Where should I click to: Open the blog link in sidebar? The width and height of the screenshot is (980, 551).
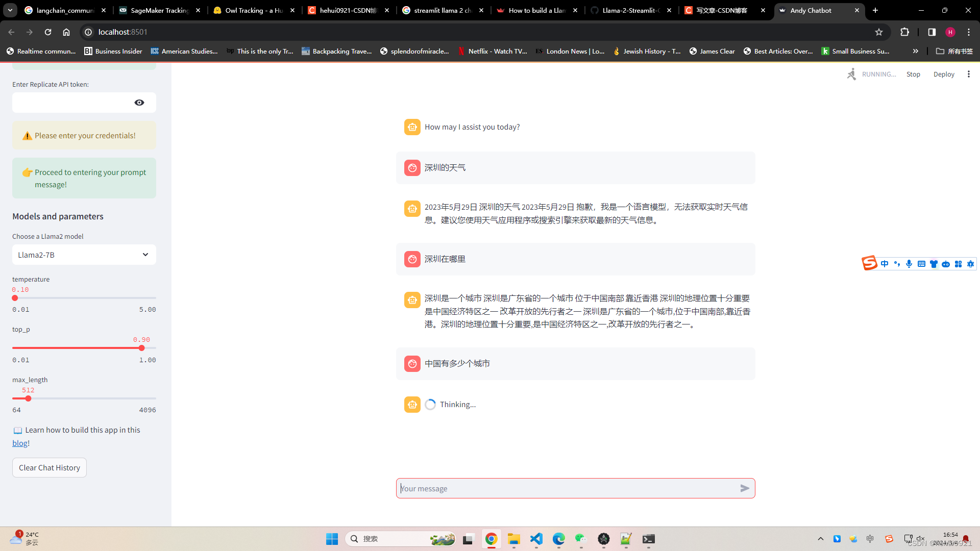click(x=20, y=443)
